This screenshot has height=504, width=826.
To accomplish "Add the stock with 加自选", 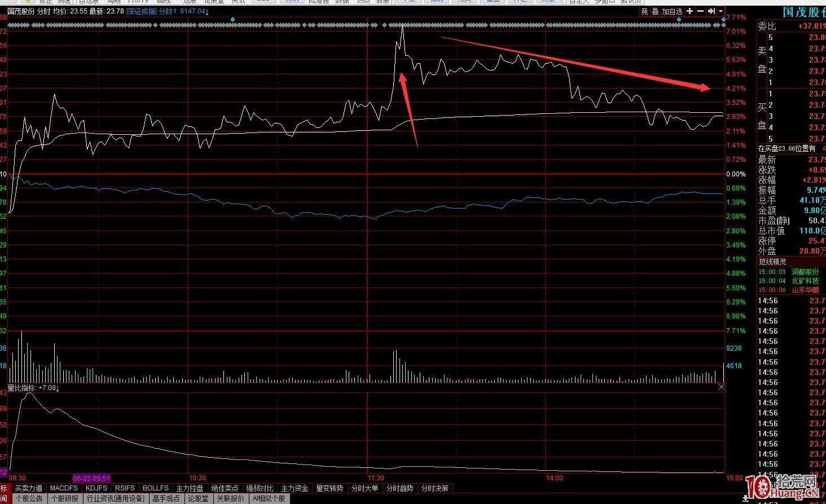I will 672,11.
